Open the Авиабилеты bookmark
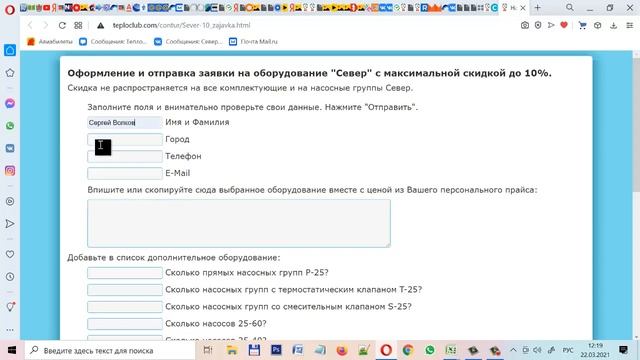Image resolution: width=640 pixels, height=360 pixels. pos(49,42)
